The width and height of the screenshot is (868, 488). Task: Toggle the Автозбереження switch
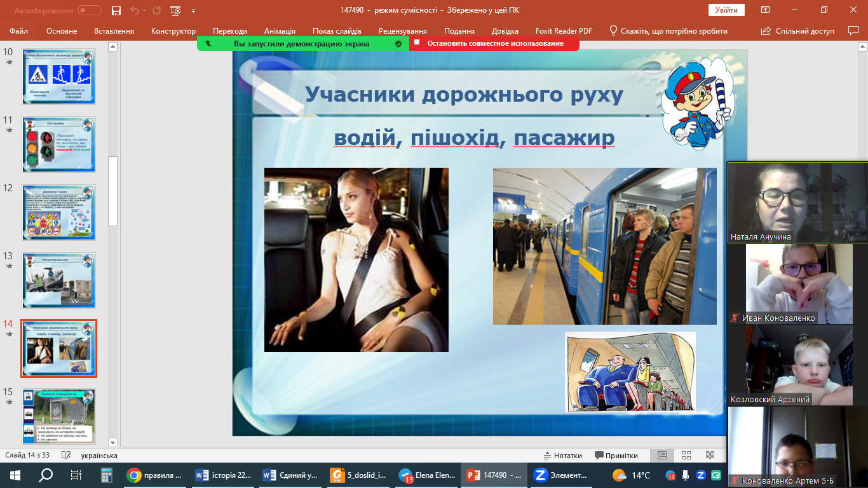pos(90,10)
